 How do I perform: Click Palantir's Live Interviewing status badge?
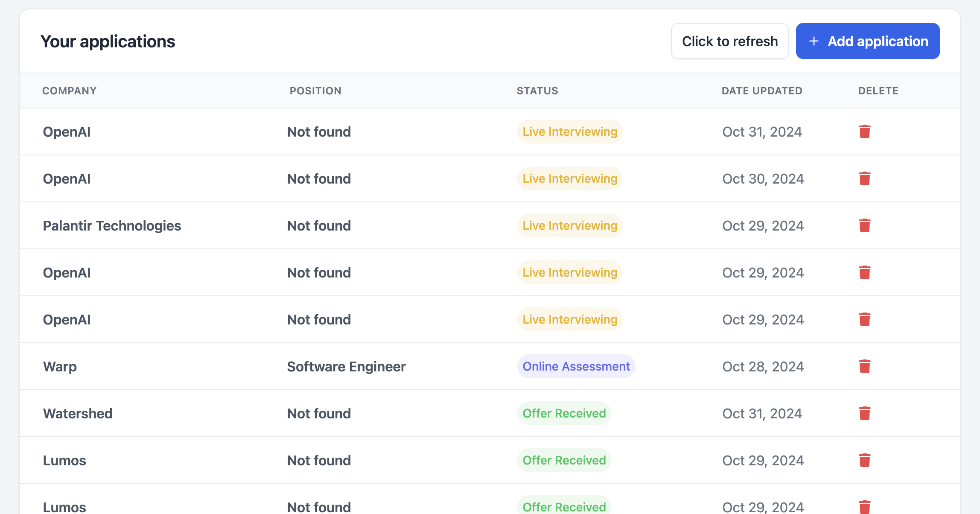click(569, 225)
